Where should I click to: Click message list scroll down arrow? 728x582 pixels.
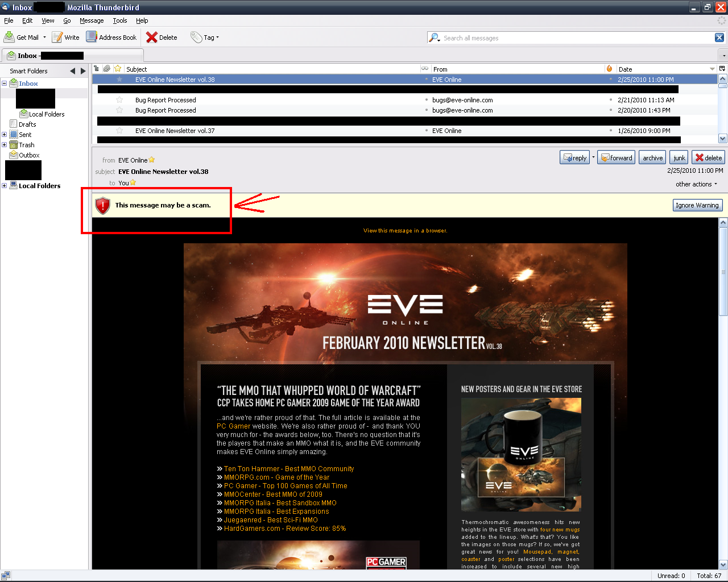pos(723,138)
